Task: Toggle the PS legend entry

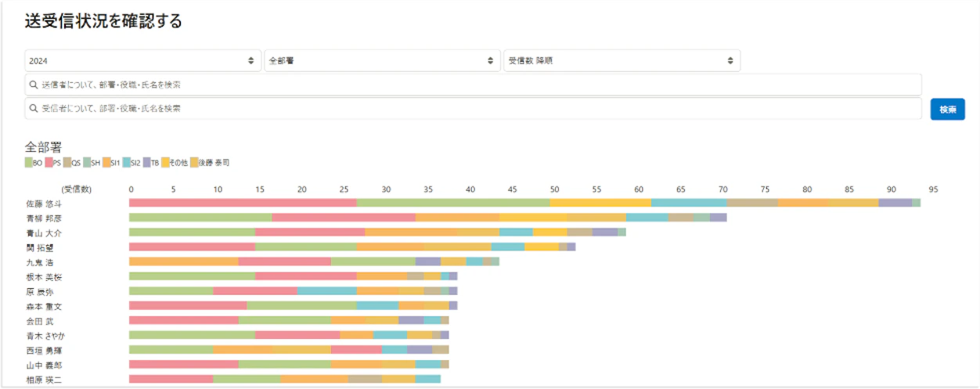Action: coord(53,163)
